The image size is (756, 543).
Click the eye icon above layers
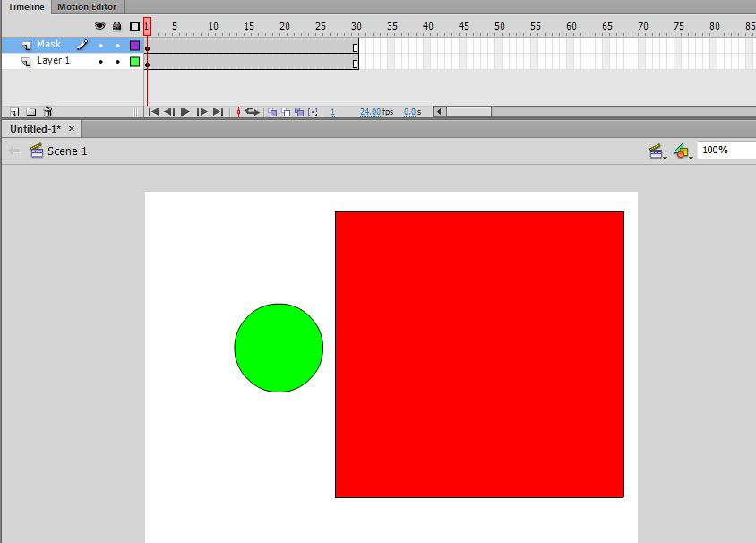(x=99, y=26)
